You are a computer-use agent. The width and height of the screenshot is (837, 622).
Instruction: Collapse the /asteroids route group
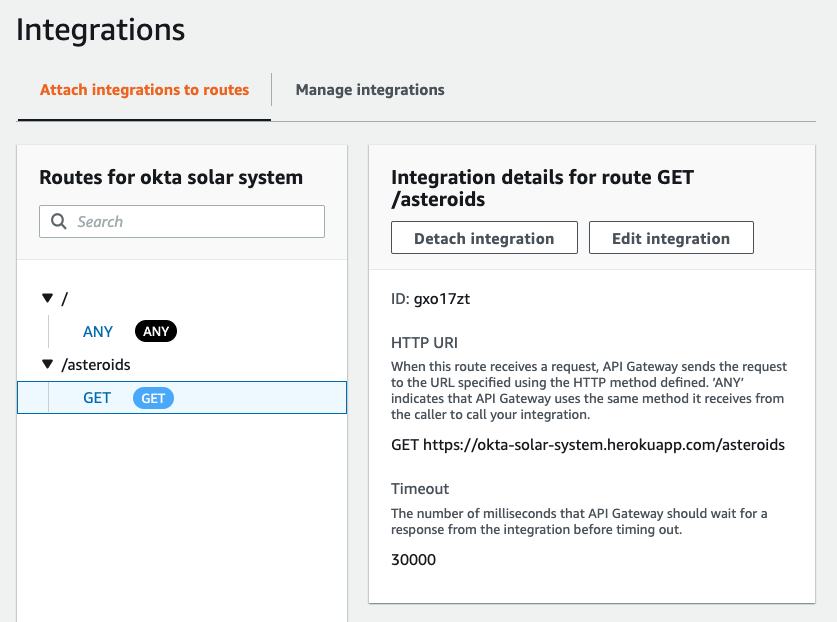click(48, 364)
